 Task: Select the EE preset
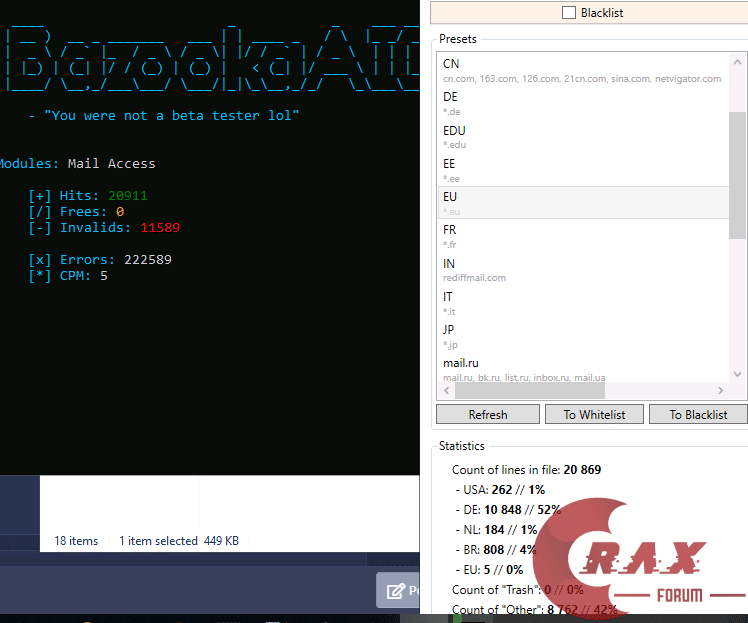pos(583,170)
